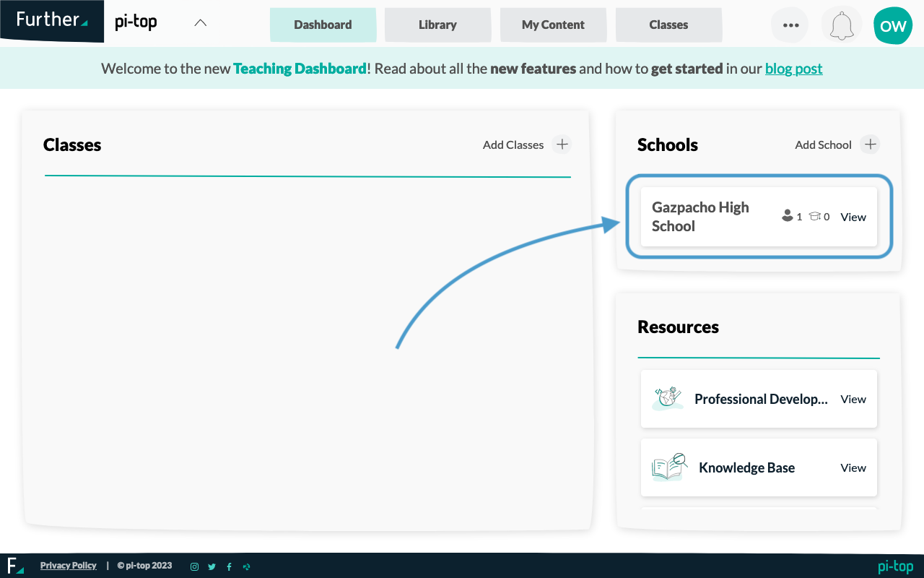Click the teacher count person icon
The width and height of the screenshot is (924, 578).
pyautogui.click(x=788, y=216)
